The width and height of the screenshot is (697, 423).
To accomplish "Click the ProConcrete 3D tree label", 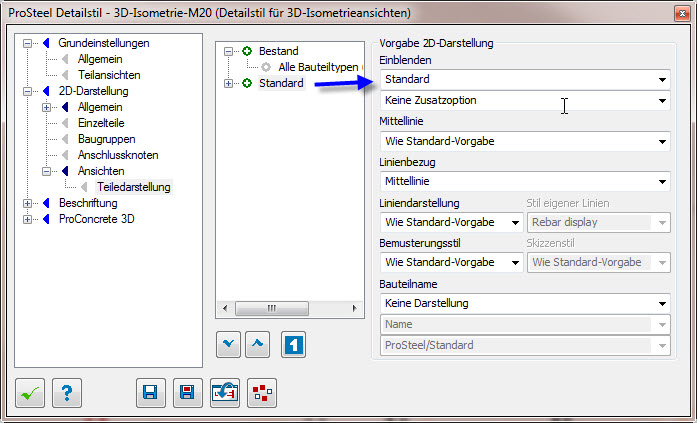I will point(96,219).
